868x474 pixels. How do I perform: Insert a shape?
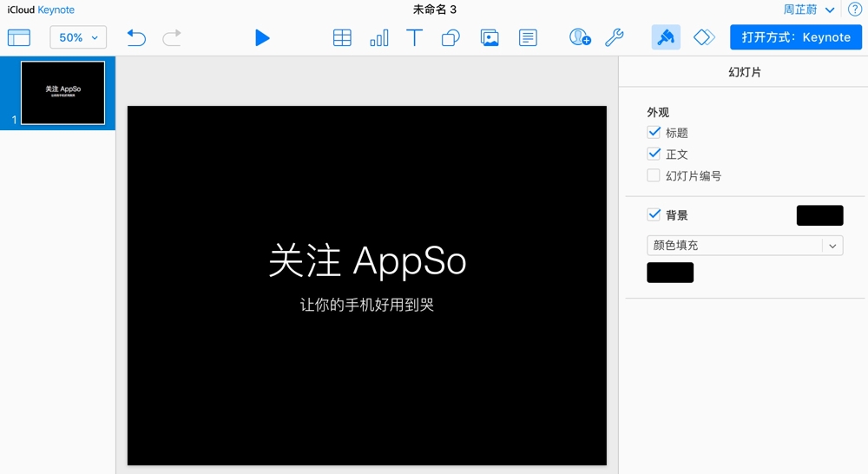pos(450,37)
